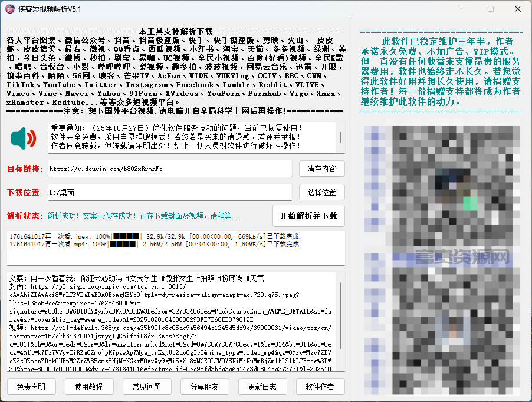Close the 侠客短视频解析 window
The width and height of the screenshot is (532, 402).
click(518, 9)
